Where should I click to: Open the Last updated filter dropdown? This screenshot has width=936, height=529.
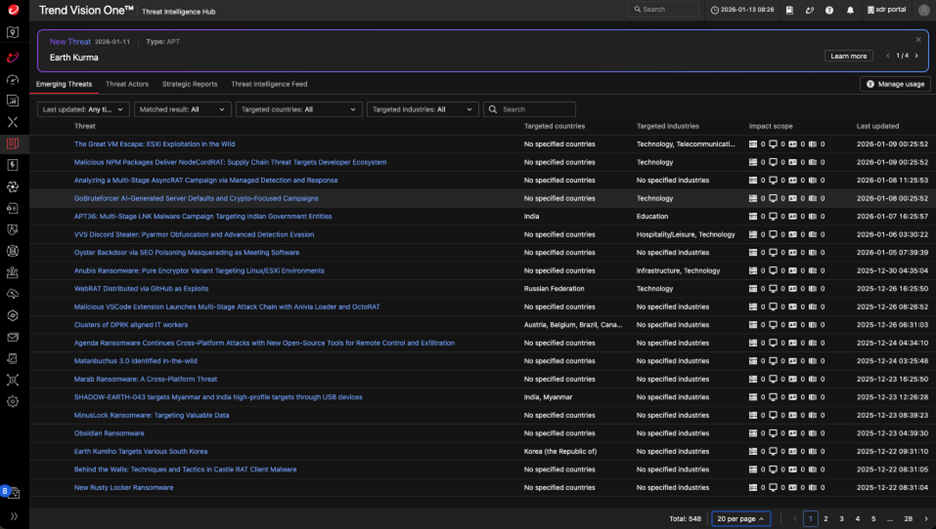(x=83, y=110)
